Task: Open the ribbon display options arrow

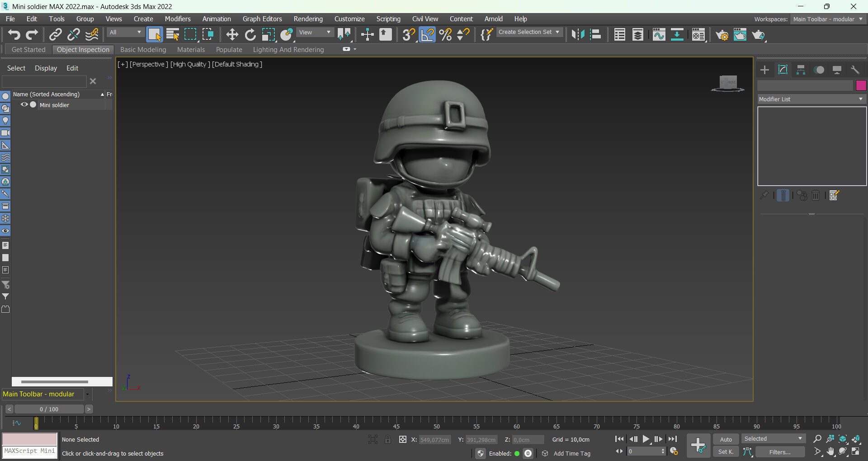Action: [355, 49]
